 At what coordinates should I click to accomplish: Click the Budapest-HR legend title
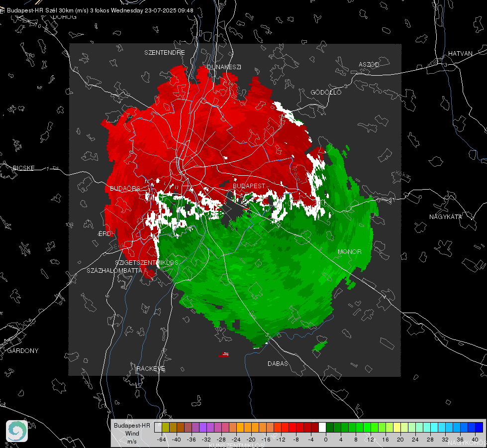[x=132, y=425]
